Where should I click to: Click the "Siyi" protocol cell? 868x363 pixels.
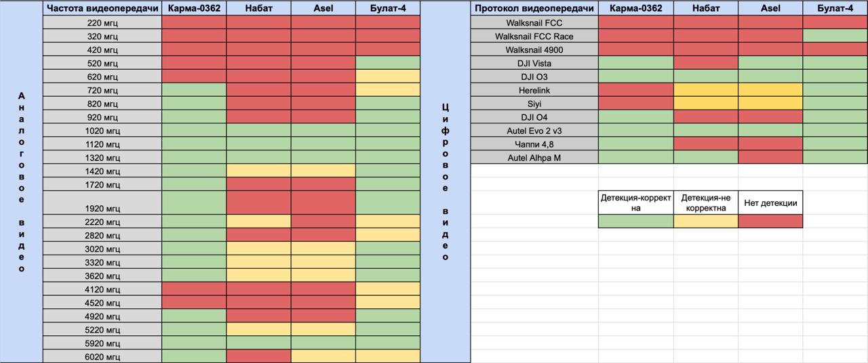tap(534, 104)
